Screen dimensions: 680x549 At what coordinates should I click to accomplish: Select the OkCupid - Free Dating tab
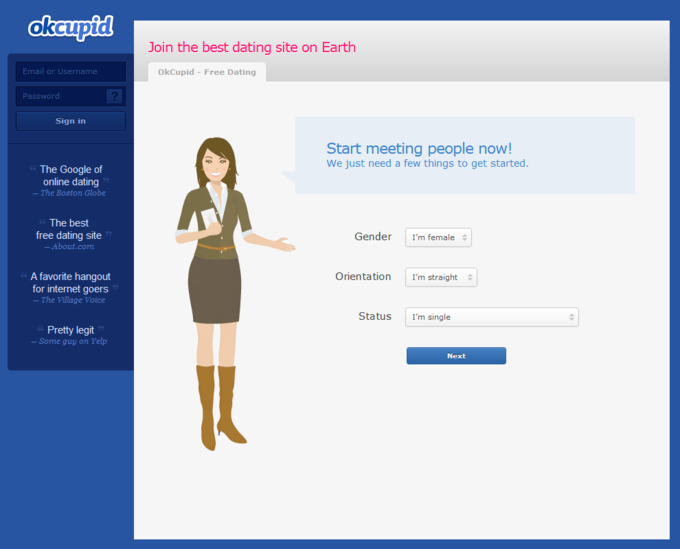pos(207,72)
